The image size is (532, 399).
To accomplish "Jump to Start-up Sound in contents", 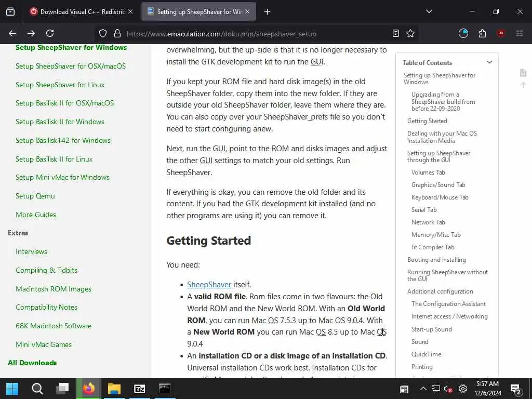I will (432, 330).
